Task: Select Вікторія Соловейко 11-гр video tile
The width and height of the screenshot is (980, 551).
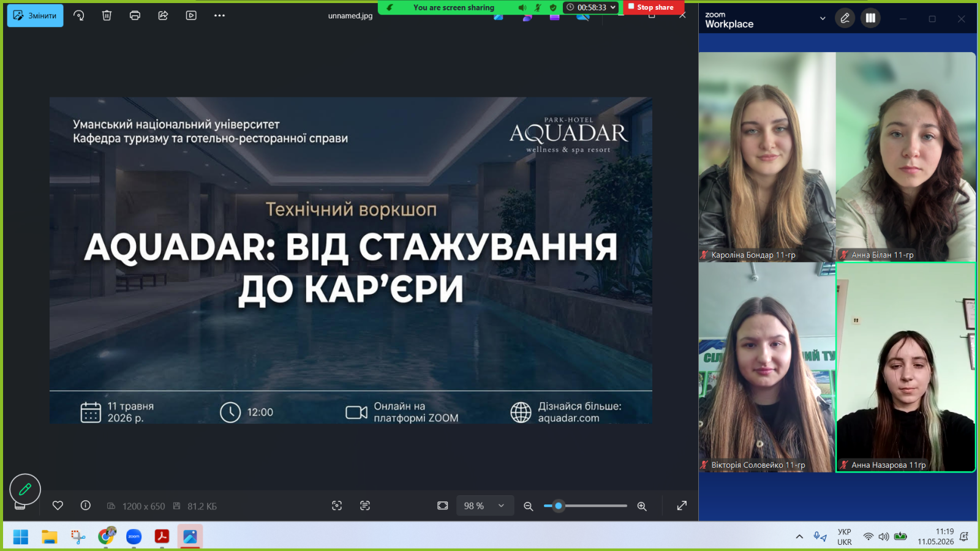Action: pos(767,367)
